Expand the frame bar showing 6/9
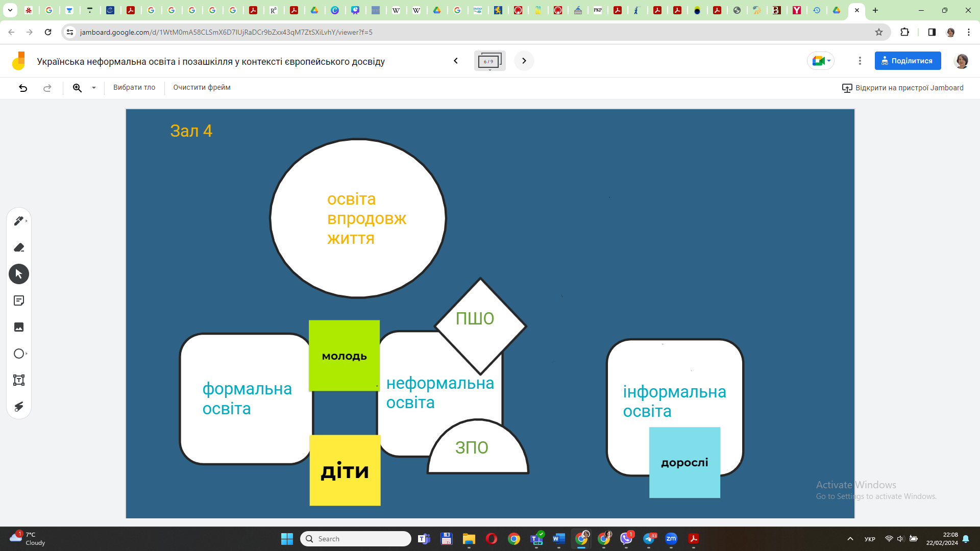The width and height of the screenshot is (980, 551). 489,61
